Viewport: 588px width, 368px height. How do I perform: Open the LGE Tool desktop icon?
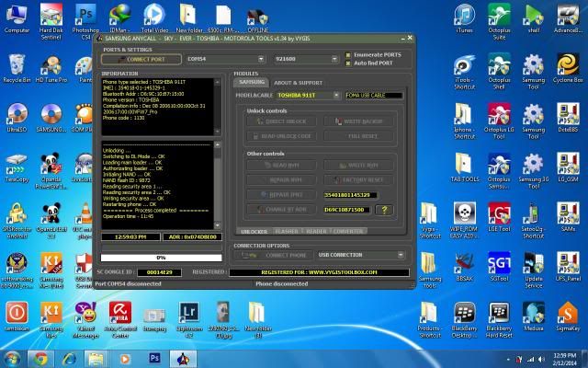499,217
